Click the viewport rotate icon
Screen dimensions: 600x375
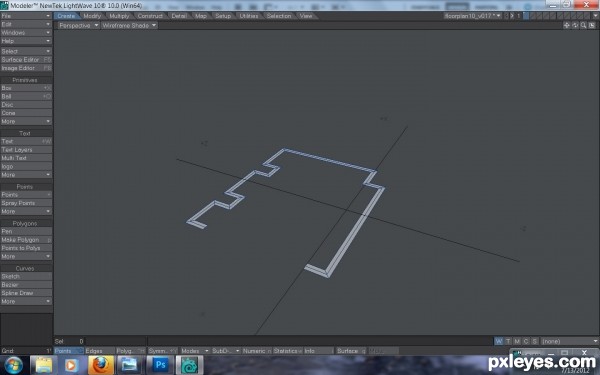575,25
